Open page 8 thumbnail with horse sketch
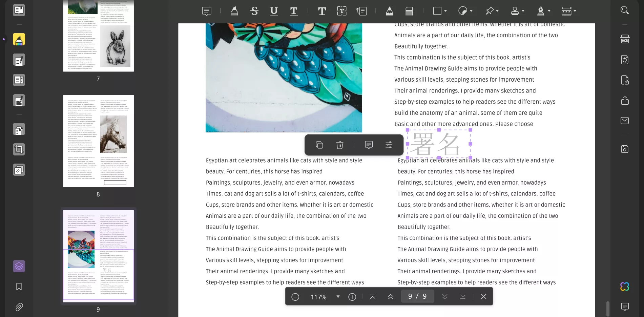This screenshot has width=644, height=317. pos(99,141)
